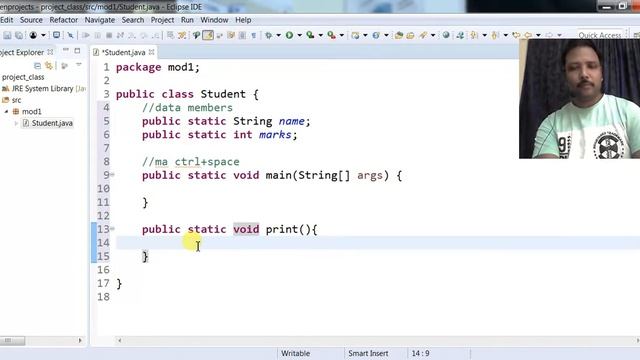The width and height of the screenshot is (640, 360).
Task: Open the Run menu
Action: (187, 20)
